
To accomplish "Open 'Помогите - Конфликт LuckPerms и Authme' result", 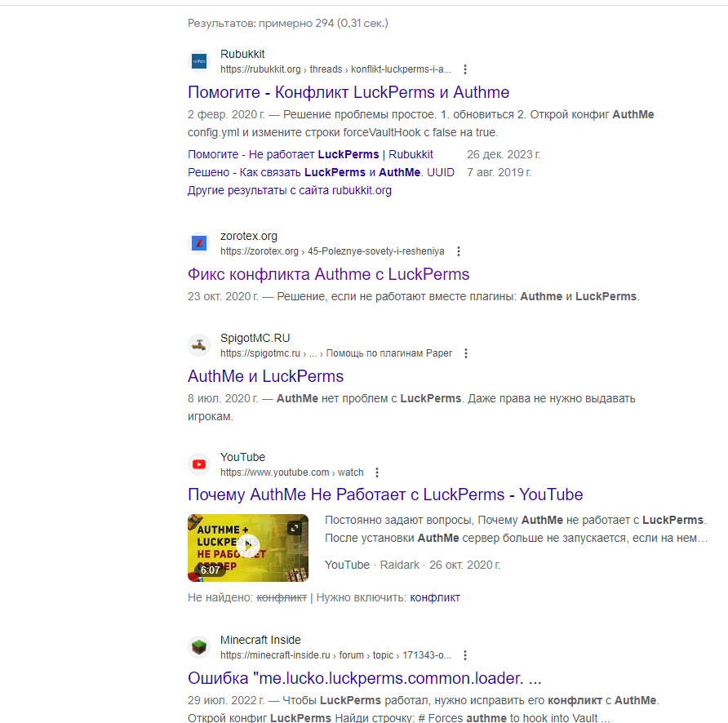I will (348, 92).
